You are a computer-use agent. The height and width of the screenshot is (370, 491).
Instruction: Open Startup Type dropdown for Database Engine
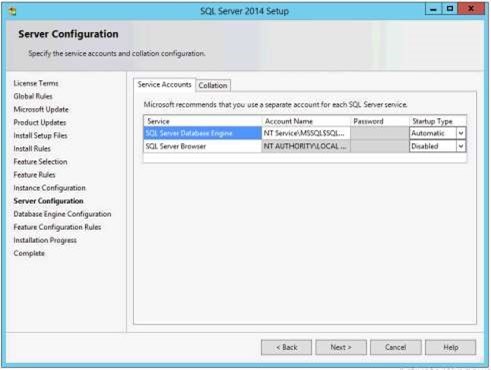coord(461,133)
